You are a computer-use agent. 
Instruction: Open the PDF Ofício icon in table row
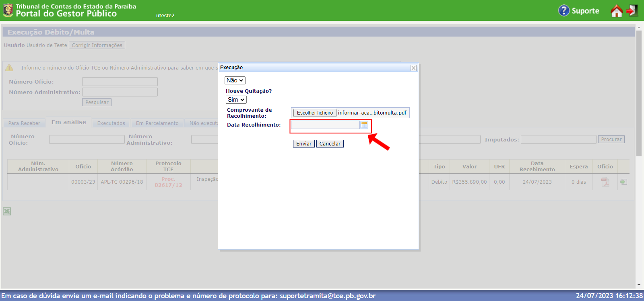click(x=605, y=182)
